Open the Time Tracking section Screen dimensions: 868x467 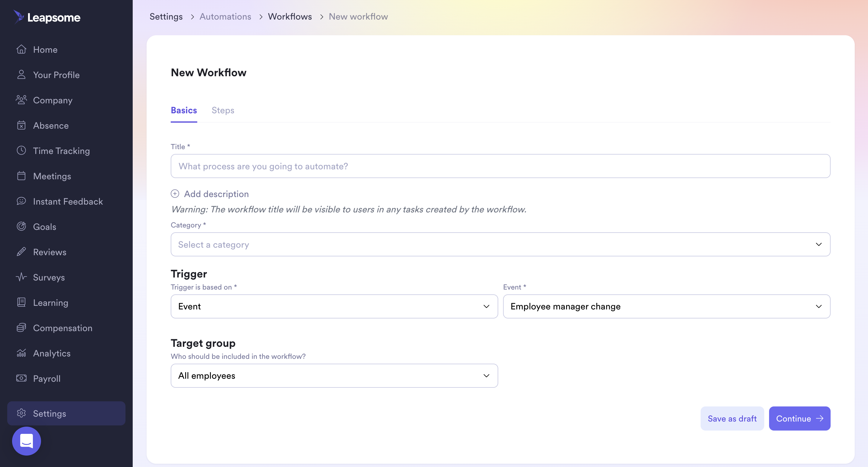pyautogui.click(x=66, y=151)
